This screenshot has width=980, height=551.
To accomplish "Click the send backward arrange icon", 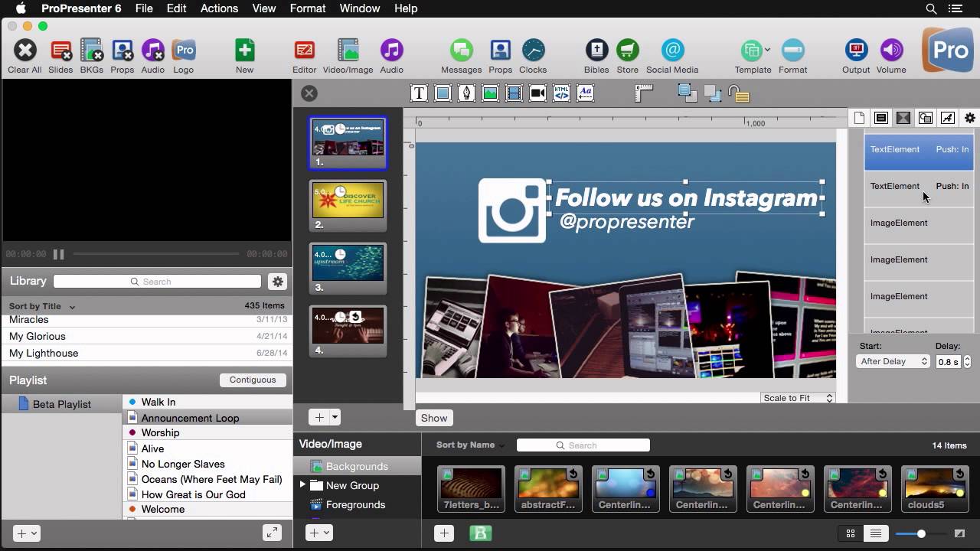I will 713,93.
